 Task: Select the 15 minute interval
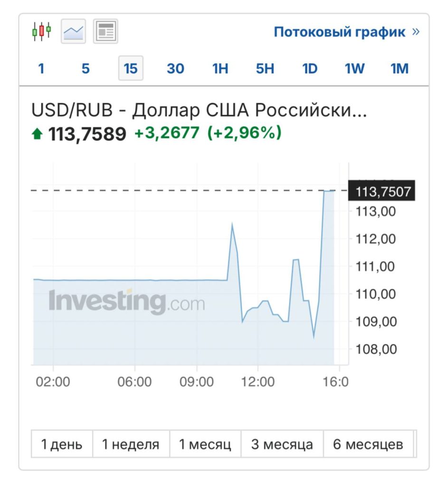point(130,69)
